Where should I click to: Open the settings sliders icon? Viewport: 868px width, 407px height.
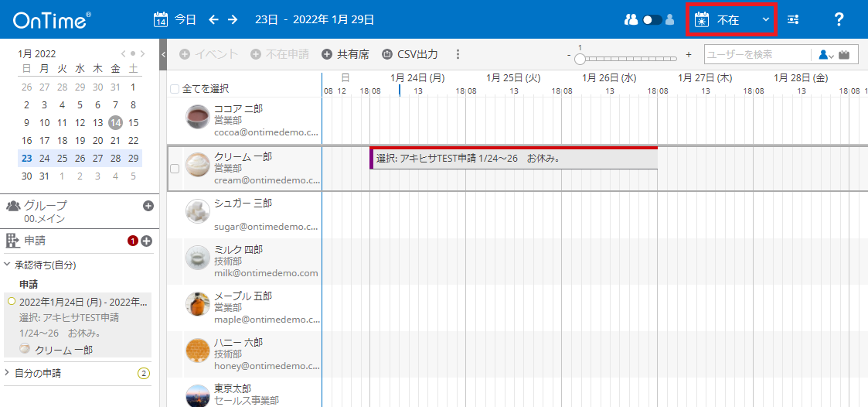tap(793, 20)
